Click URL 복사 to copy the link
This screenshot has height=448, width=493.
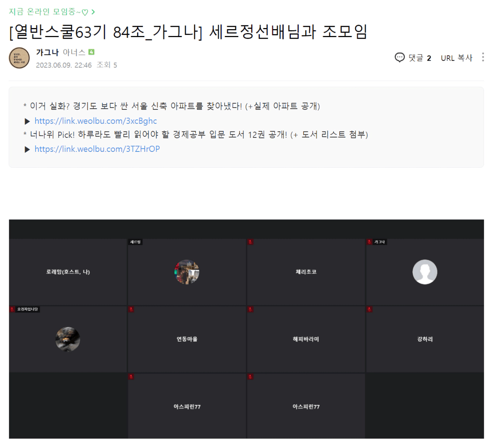point(457,58)
